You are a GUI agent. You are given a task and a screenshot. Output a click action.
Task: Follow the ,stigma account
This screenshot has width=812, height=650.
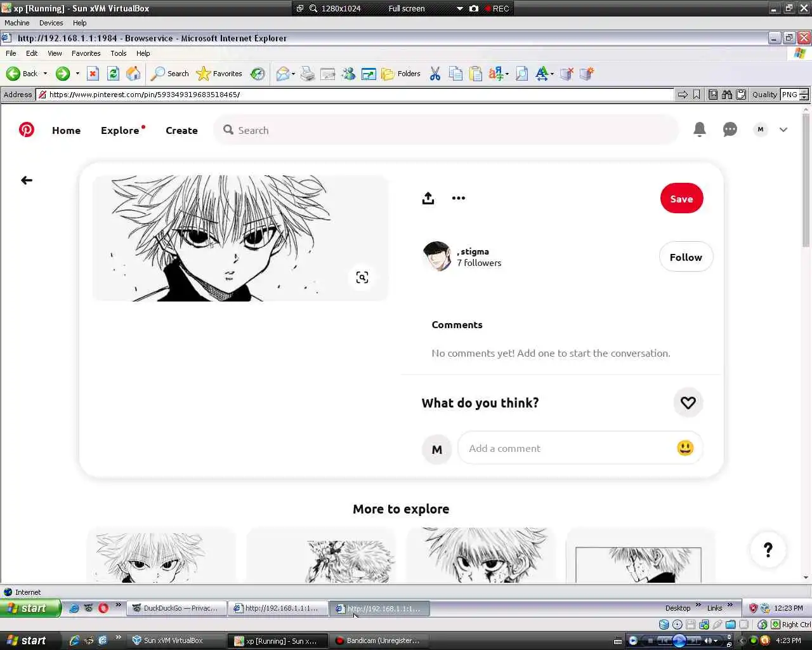[686, 257]
